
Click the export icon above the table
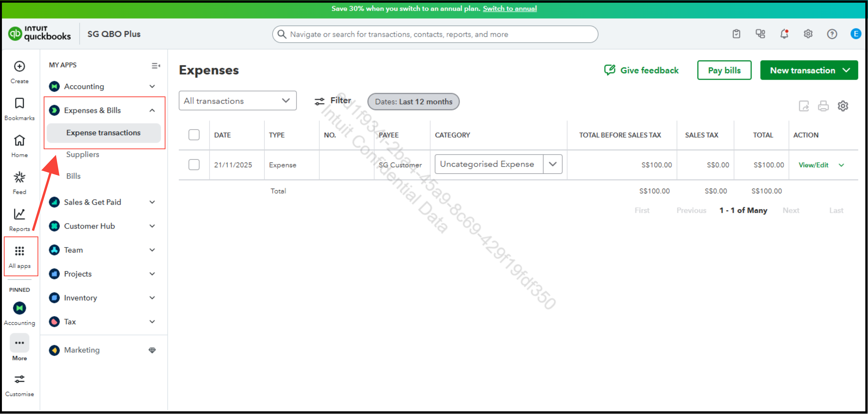click(804, 106)
